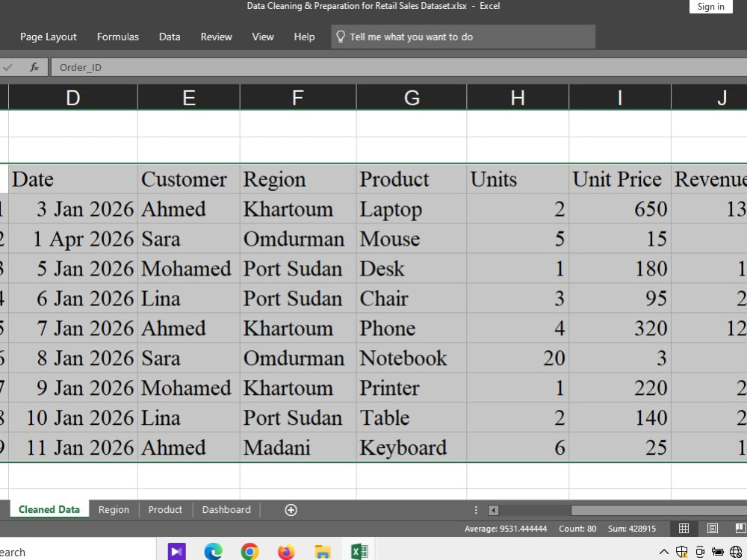This screenshot has height=560, width=747.
Task: Show hidden system tray icons chevron
Action: (x=663, y=553)
